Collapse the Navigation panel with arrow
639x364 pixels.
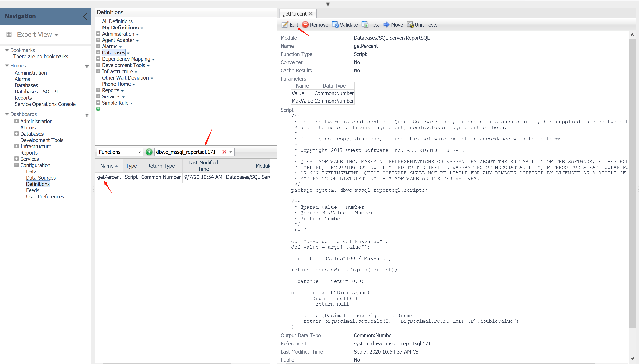point(85,17)
